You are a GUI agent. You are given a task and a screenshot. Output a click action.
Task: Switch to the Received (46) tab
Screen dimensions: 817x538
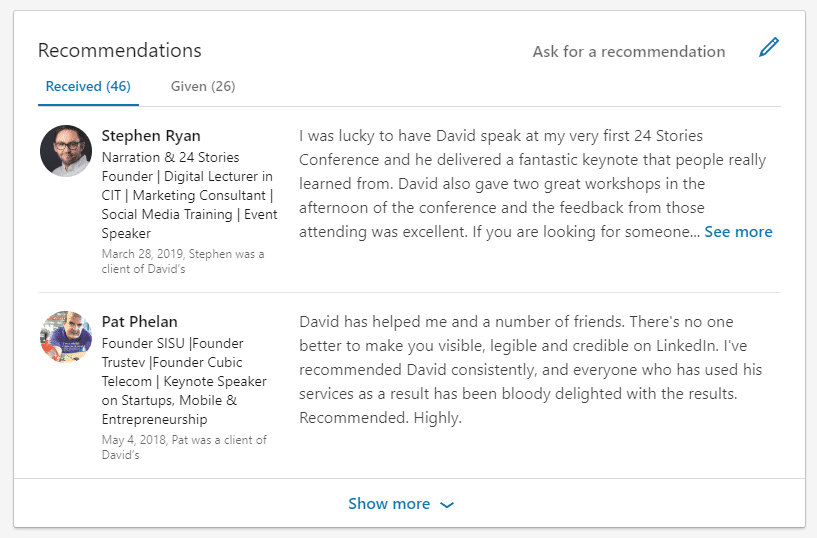coord(88,86)
